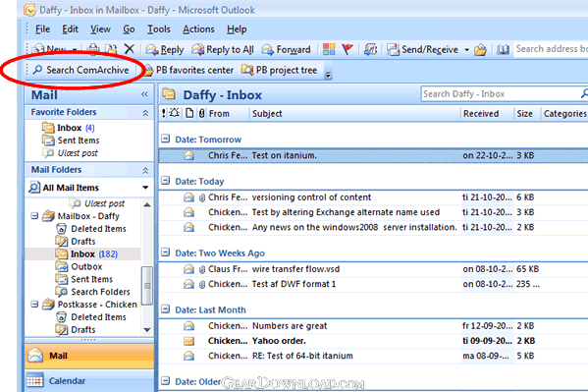This screenshot has height=392, width=588.
Task: Open PB project tree
Action: pyautogui.click(x=280, y=70)
